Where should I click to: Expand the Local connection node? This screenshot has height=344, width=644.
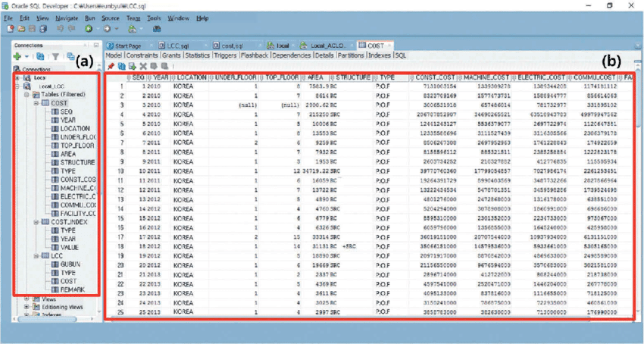pyautogui.click(x=17, y=78)
